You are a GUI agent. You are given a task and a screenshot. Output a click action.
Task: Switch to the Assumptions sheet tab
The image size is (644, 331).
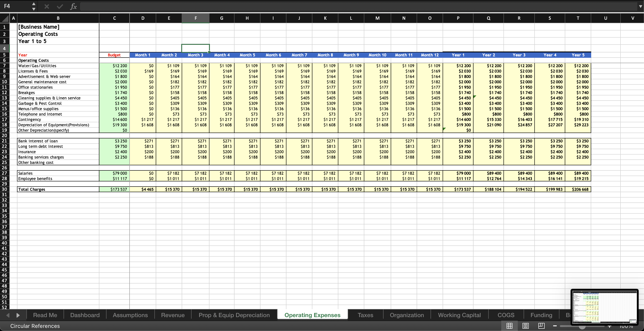coord(130,315)
